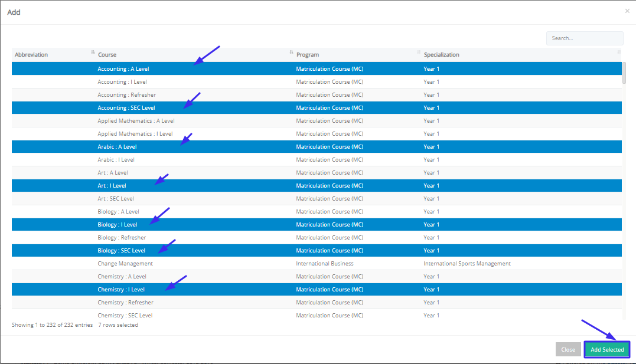Deselect the Biology : I Level row
Viewport: 636px width, 364px height.
[x=317, y=225]
